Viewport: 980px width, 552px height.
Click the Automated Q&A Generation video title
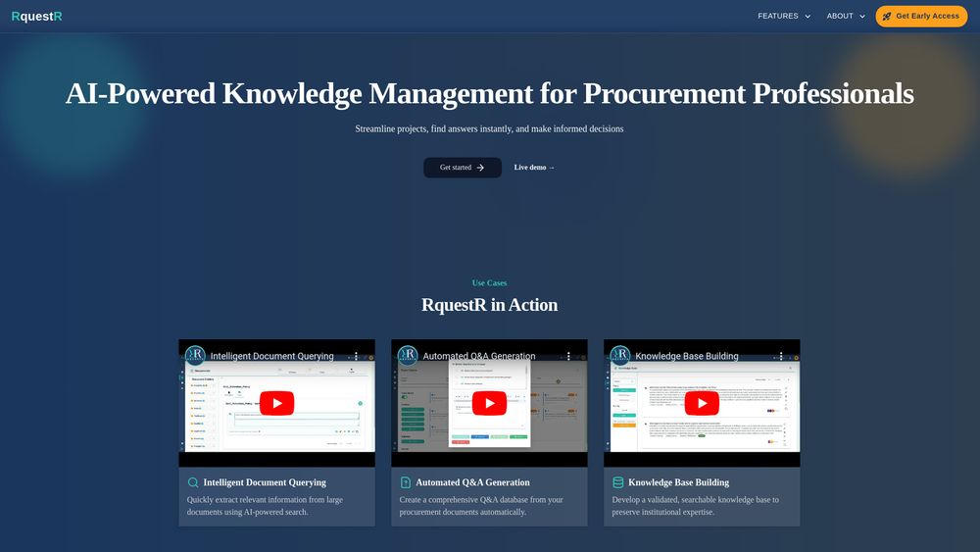[479, 356]
